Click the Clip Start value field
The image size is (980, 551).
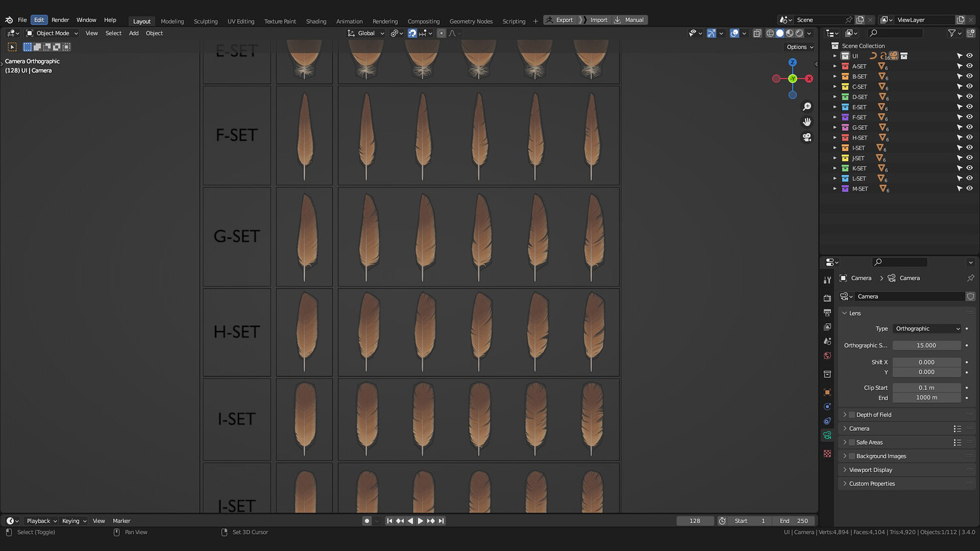click(x=926, y=388)
